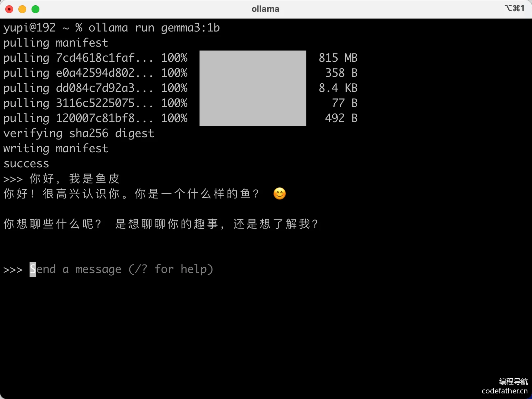Image resolution: width=532 pixels, height=399 pixels.
Task: Click the first 'pulling manifest' line
Action: [56, 43]
